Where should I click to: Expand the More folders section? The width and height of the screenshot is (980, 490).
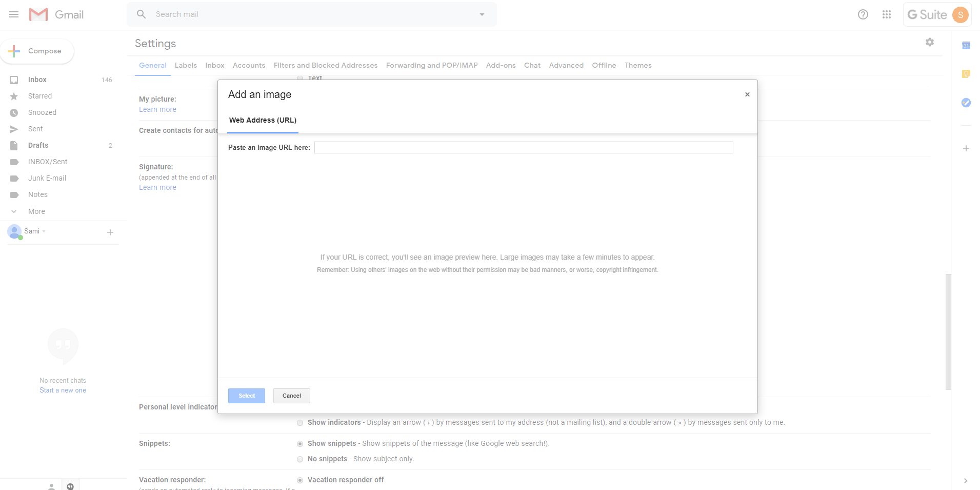pos(14,211)
